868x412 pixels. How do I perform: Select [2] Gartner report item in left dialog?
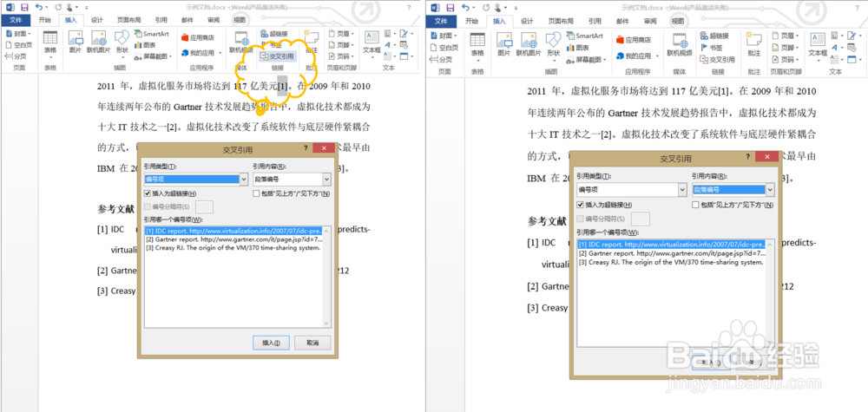pyautogui.click(x=233, y=239)
